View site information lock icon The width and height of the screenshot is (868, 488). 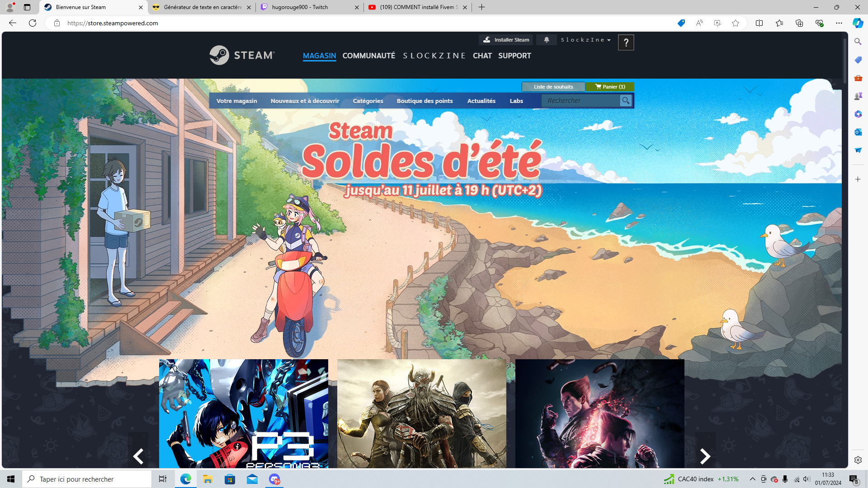pyautogui.click(x=57, y=23)
